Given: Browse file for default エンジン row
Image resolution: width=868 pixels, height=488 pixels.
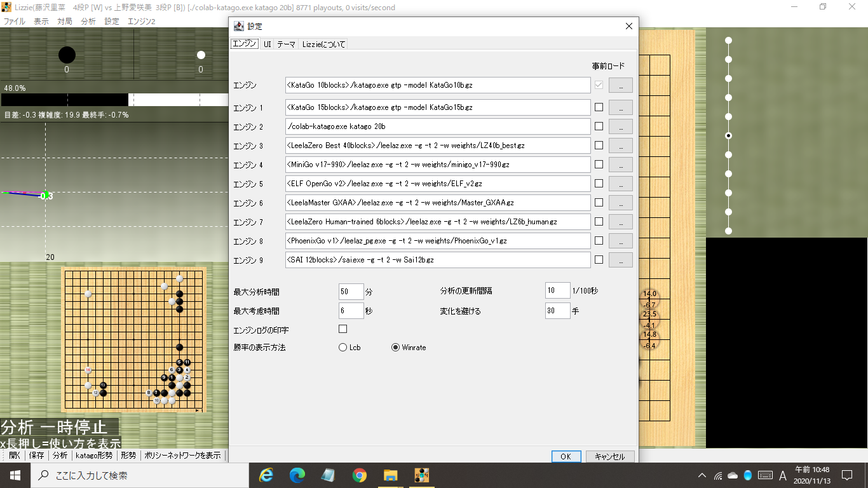Looking at the screenshot, I should (x=620, y=85).
